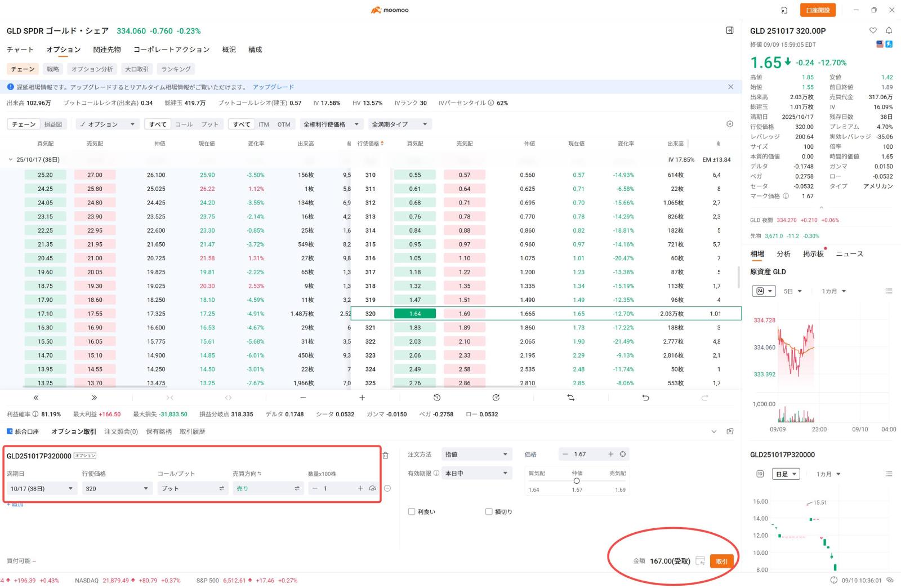Open the 全権利行使価格 dropdown
901x588 pixels.
(x=331, y=124)
